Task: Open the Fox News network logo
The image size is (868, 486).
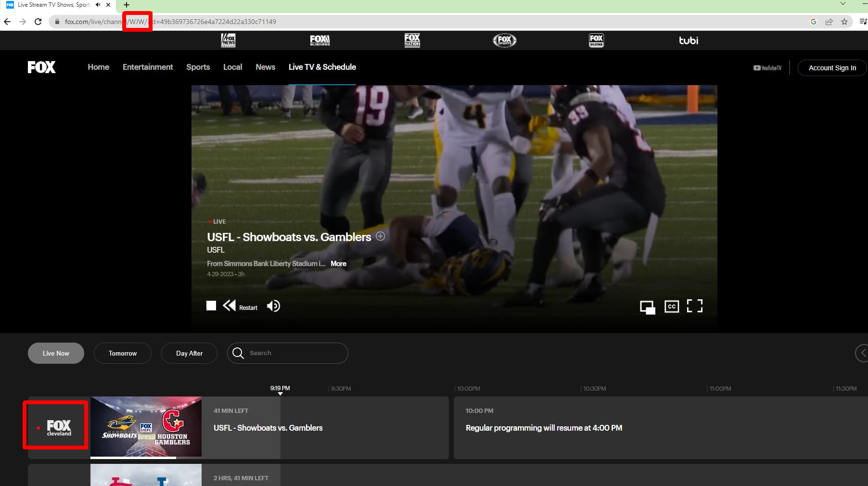Action: coord(228,40)
